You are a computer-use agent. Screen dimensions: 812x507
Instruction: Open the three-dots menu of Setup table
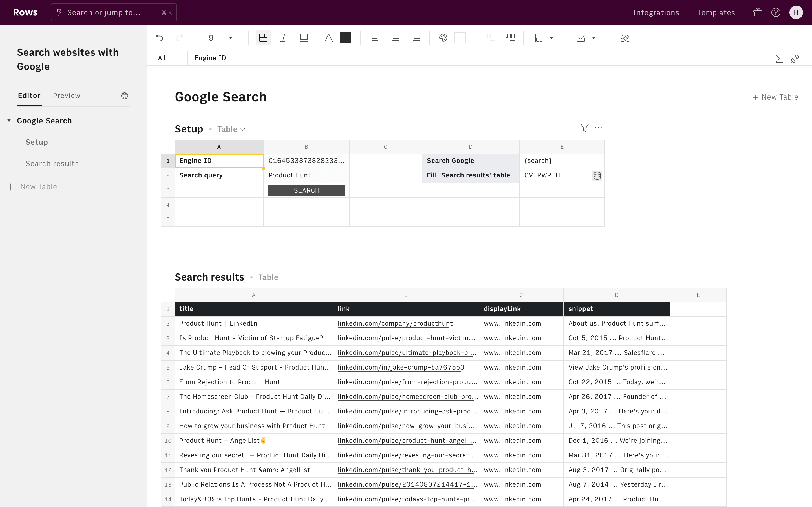point(598,128)
